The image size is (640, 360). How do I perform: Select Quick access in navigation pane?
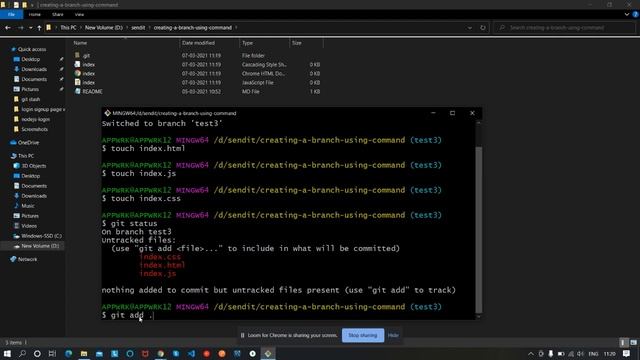point(32,49)
